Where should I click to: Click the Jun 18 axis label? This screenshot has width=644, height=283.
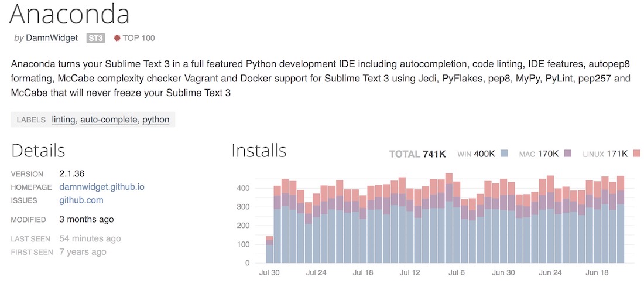tap(597, 272)
